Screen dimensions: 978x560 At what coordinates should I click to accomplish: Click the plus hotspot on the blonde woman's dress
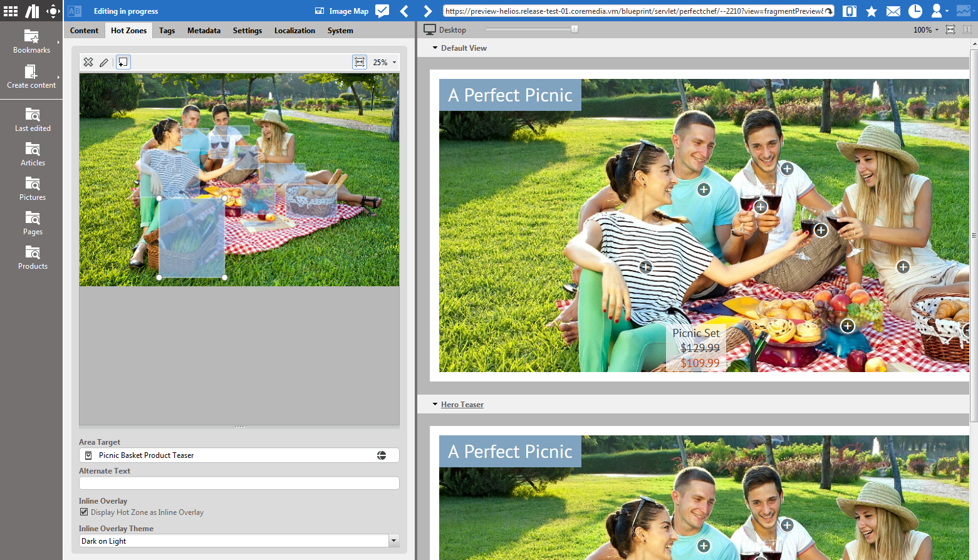point(903,267)
